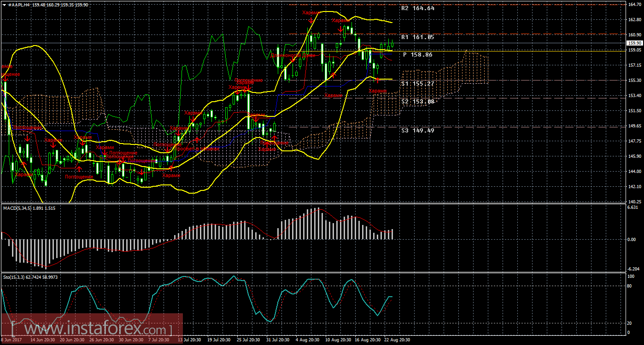The height and width of the screenshot is (345, 644).
Task: Click the R1 161.05 resistance label
Action: click(417, 37)
